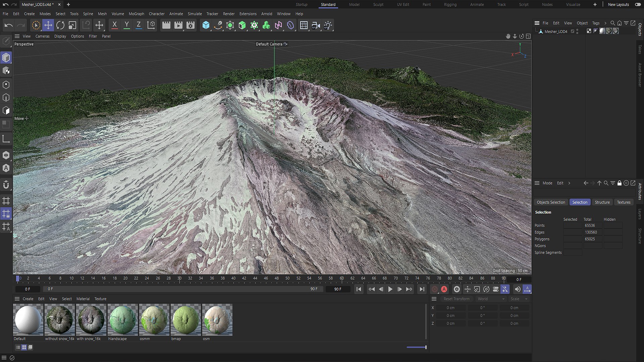Click the X position input field
The height and width of the screenshot is (362, 644).
coord(450,308)
